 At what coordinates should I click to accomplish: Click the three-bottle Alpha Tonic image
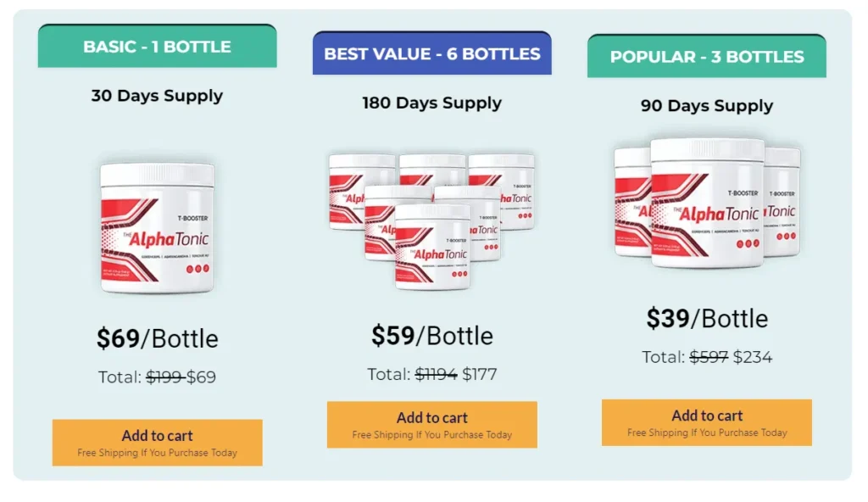click(x=707, y=204)
